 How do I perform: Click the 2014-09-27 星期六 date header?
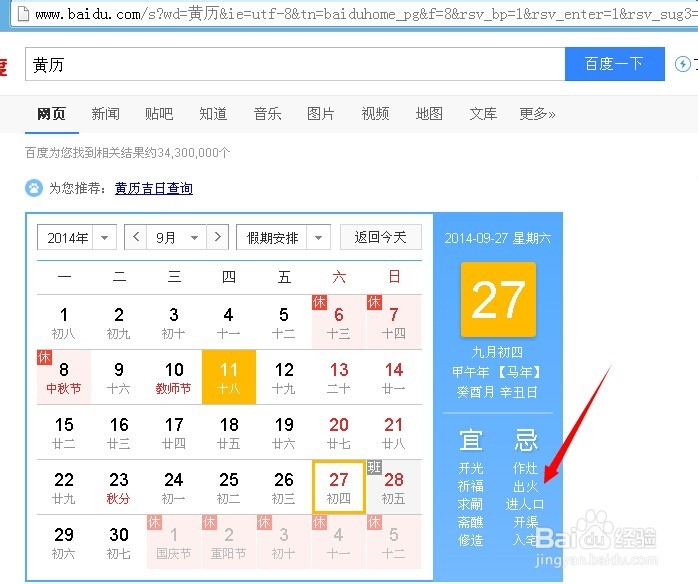[498, 238]
